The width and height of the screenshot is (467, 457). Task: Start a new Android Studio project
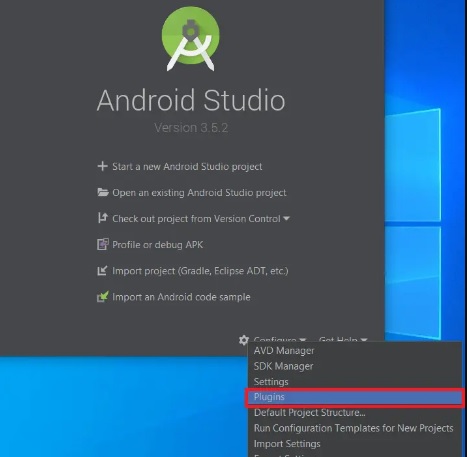pyautogui.click(x=187, y=166)
